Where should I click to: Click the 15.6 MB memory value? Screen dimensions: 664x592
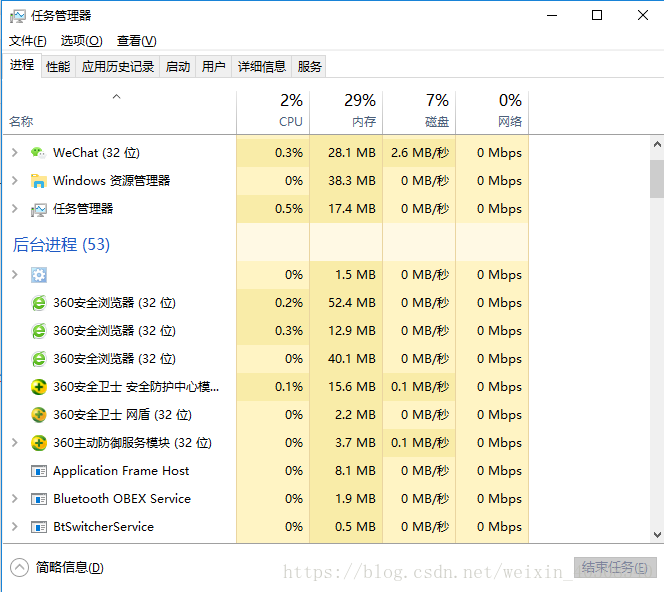(x=352, y=387)
